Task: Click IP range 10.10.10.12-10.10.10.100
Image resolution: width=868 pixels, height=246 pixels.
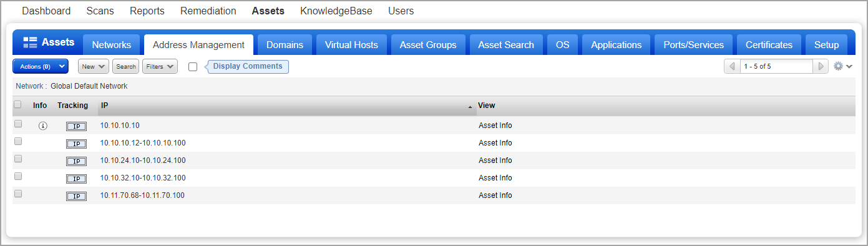Action: click(x=143, y=143)
